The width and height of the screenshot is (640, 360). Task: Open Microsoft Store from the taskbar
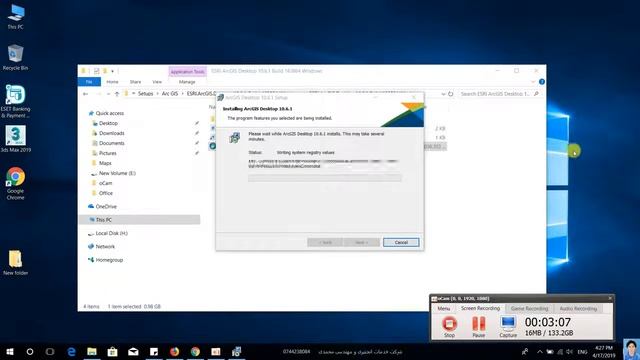click(x=113, y=351)
